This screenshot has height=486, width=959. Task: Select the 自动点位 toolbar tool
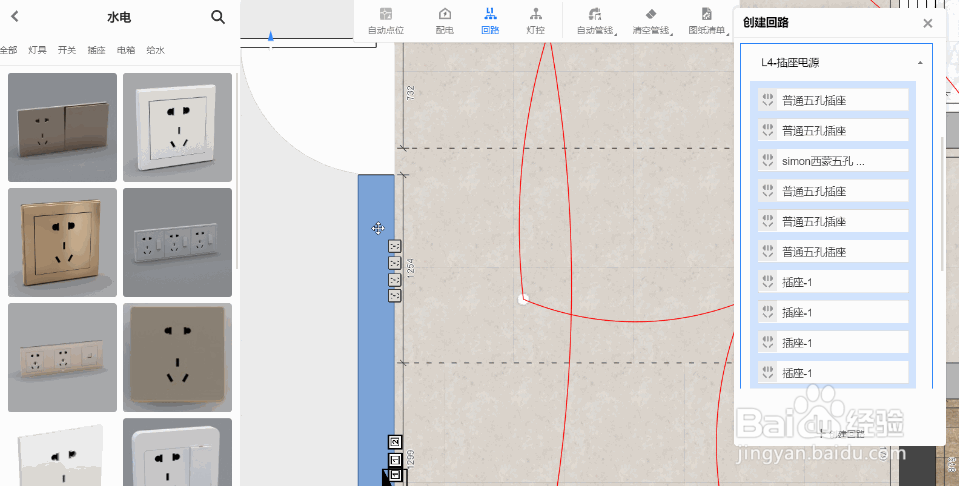(x=386, y=21)
